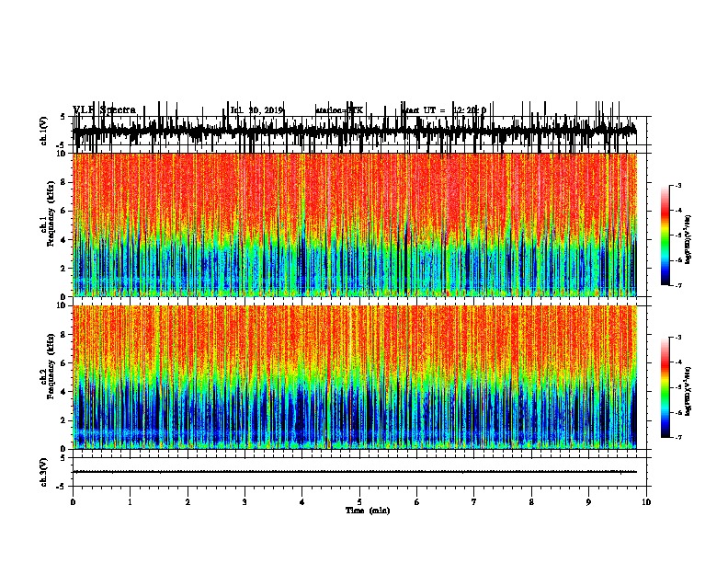
Task: Click the "Time (min)" axis label
Action: pyautogui.click(x=368, y=511)
